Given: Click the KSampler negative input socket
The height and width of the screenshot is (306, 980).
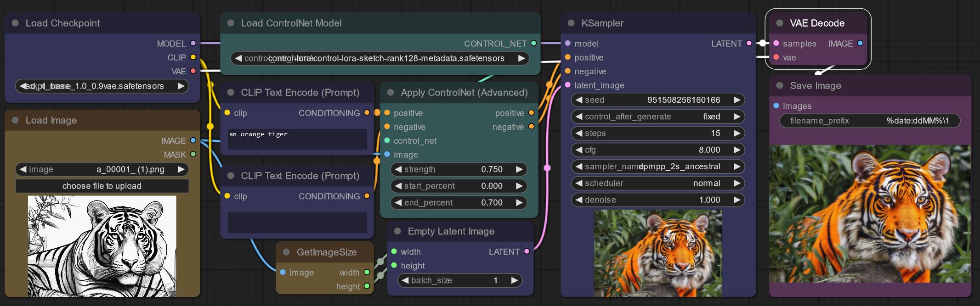Looking at the screenshot, I should 568,71.
